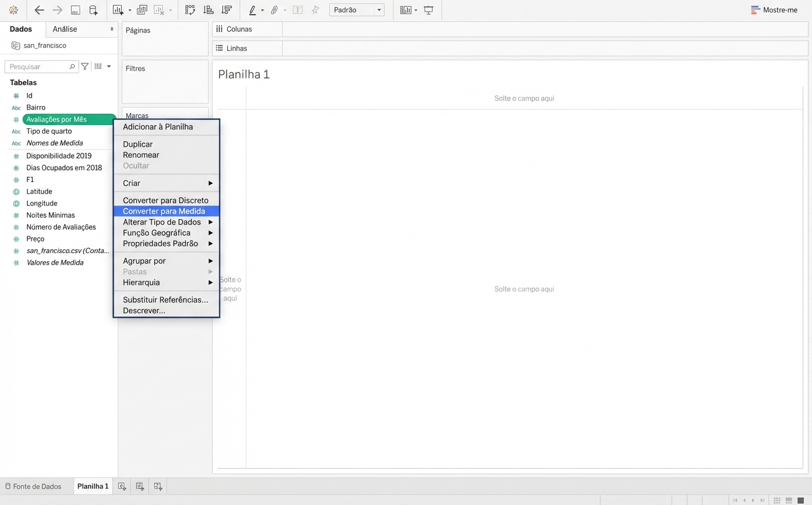This screenshot has height=505, width=812.
Task: Click the add new data source icon
Action: (x=93, y=10)
